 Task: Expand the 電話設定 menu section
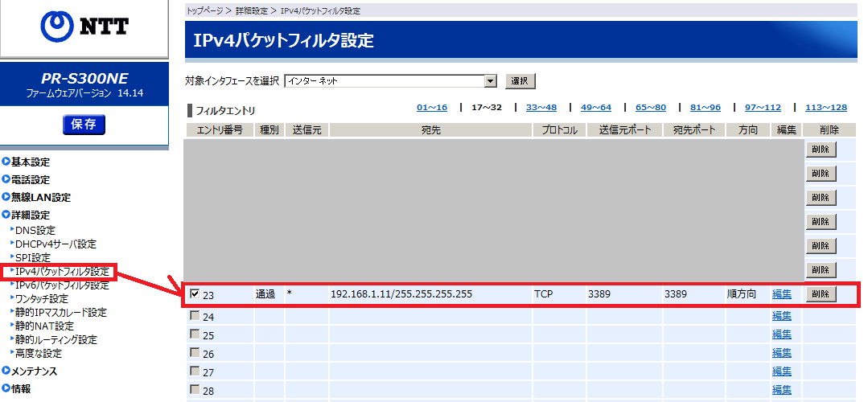click(x=30, y=180)
